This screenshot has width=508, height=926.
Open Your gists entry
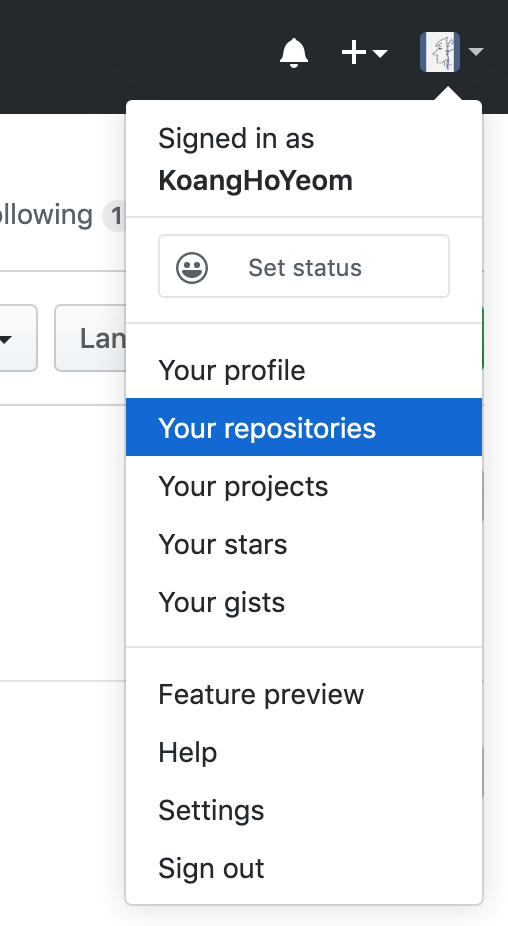click(x=304, y=602)
